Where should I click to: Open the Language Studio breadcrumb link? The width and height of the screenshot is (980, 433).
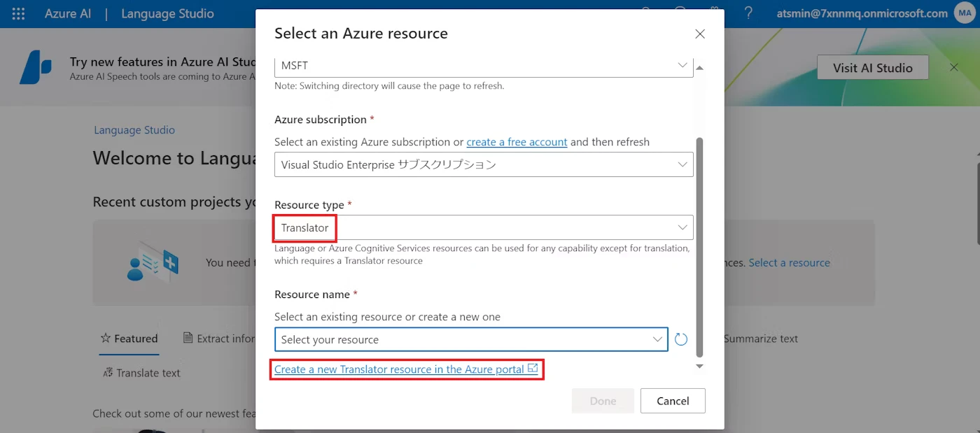click(x=134, y=129)
